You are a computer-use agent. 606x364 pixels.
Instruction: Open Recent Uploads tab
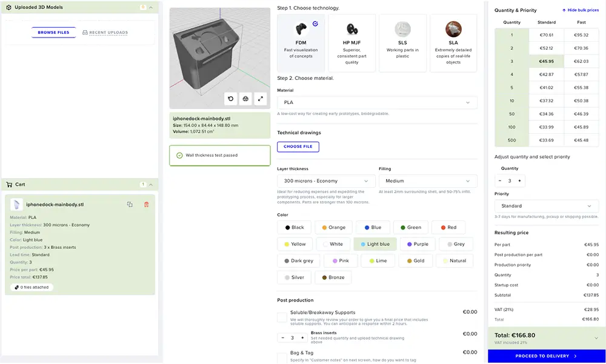(105, 33)
